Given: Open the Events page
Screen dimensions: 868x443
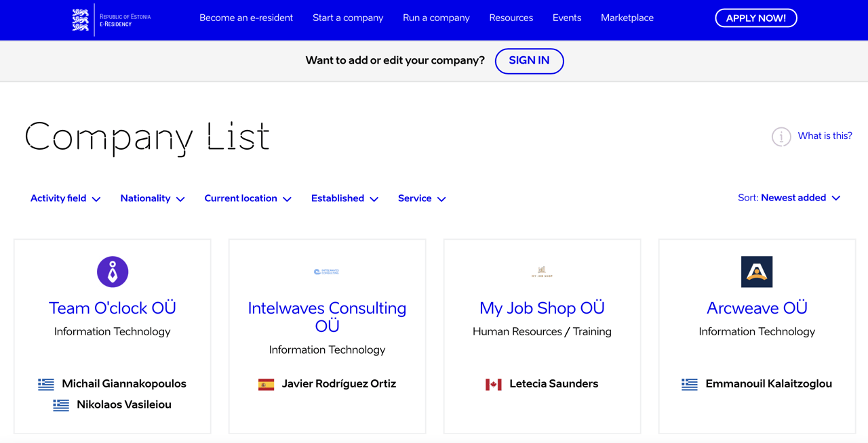Looking at the screenshot, I should coord(567,18).
